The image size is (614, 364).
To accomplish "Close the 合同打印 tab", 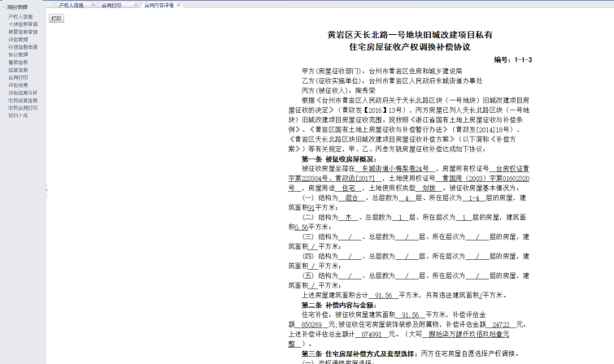I will (136, 5).
